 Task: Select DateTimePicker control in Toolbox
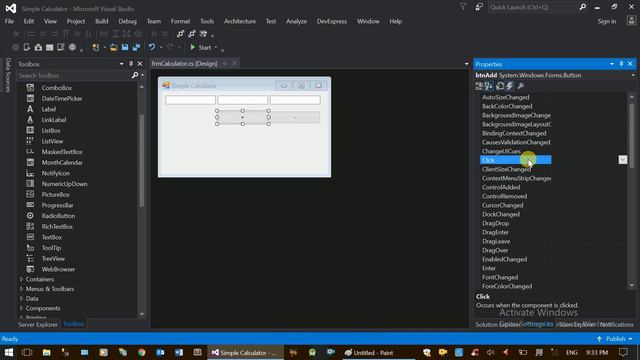click(62, 98)
